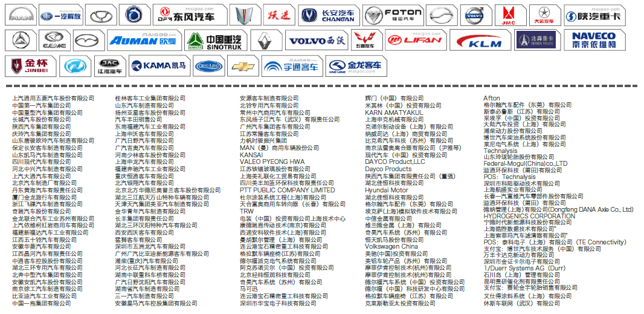
Task: Select the 长安汽车 CHANGAN logo
Action: coord(329,15)
